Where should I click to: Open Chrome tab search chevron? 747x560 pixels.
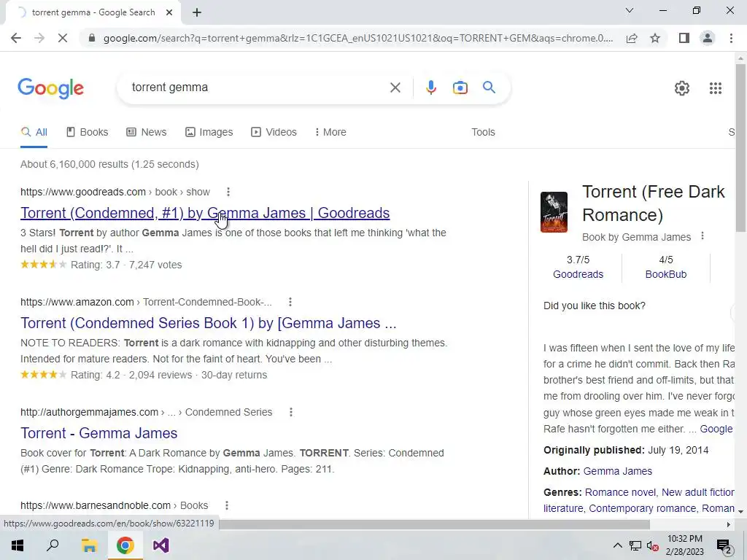coord(630,10)
